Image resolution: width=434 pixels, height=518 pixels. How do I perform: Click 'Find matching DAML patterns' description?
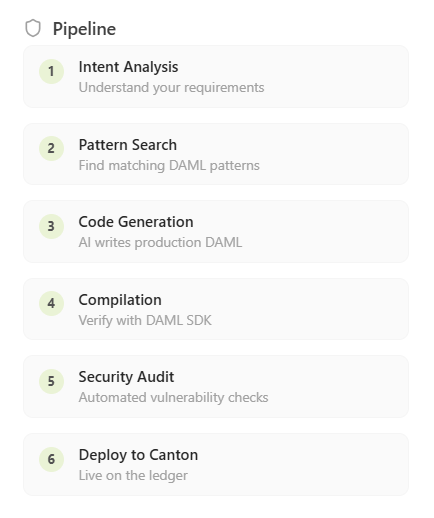coord(169,166)
